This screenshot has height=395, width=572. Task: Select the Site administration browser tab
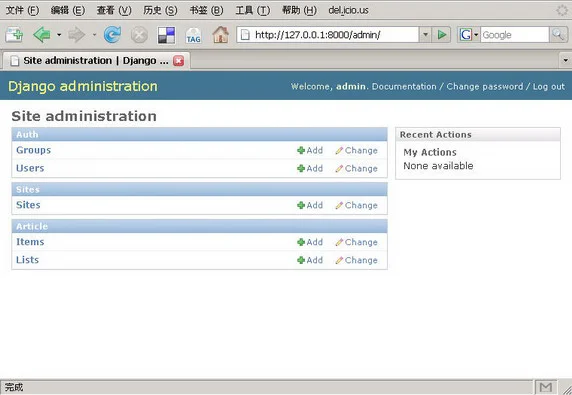96,61
